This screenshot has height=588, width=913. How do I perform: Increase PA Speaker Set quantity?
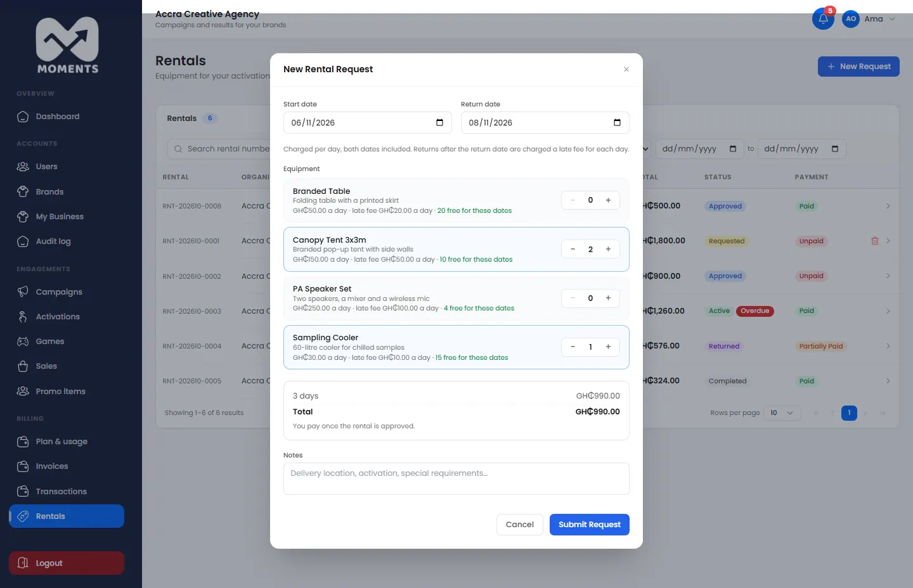point(608,298)
